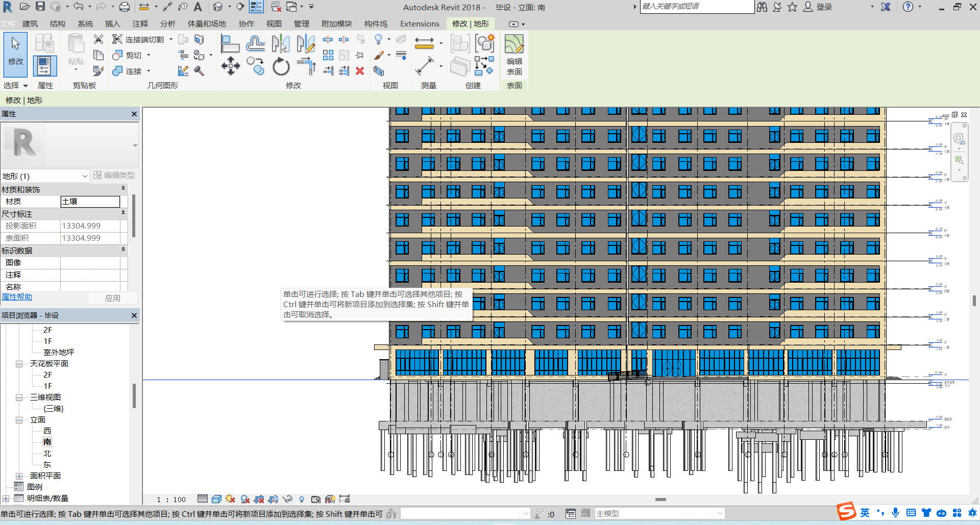Toggle crop view in view control bar
980x525 pixels.
coord(259,499)
